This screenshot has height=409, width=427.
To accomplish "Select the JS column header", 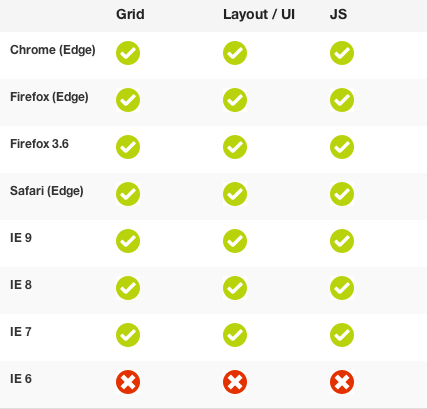I will (338, 14).
